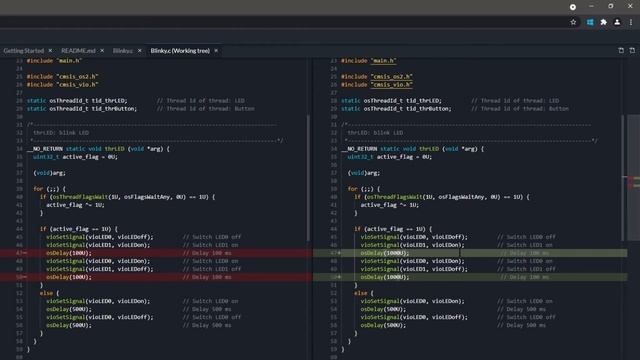
Task: Click active_flag ^= 1U line in left pane
Action: pos(75,205)
